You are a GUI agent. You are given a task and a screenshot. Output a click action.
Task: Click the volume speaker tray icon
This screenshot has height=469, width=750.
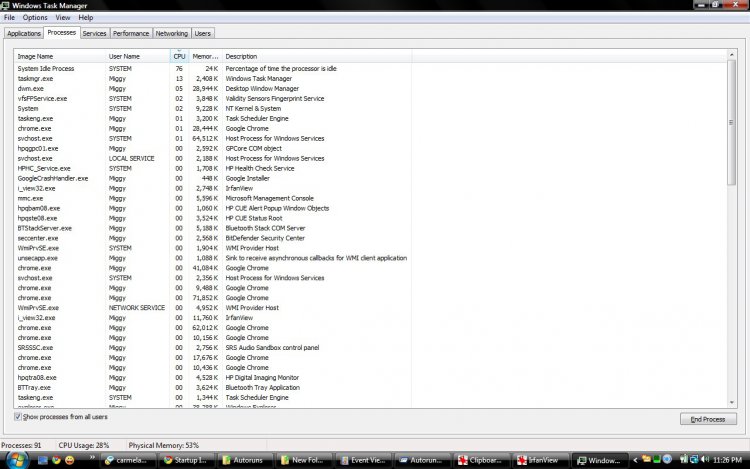tap(705, 460)
